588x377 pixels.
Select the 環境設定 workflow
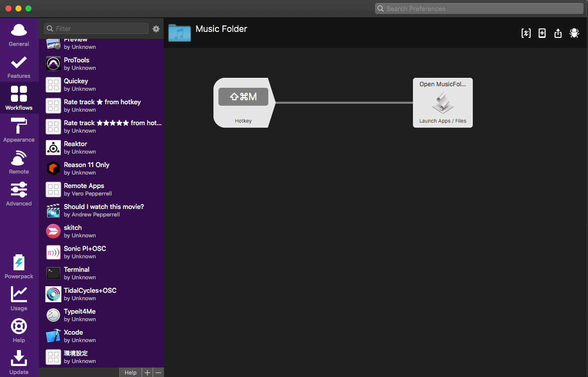tap(101, 357)
